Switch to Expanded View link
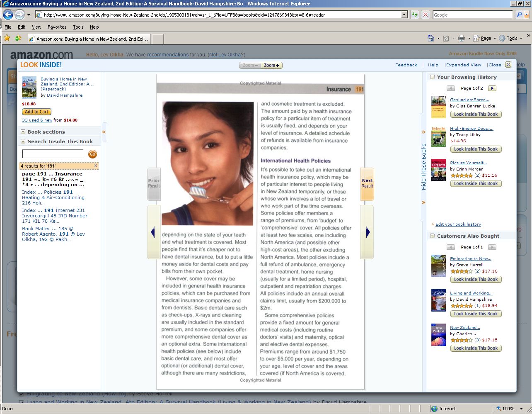The image size is (532, 414). (x=464, y=65)
